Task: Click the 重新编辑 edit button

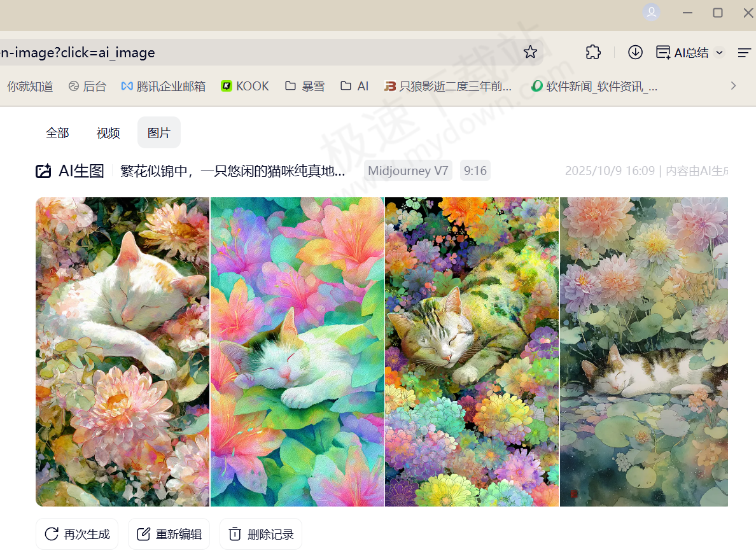Action: coord(169,534)
